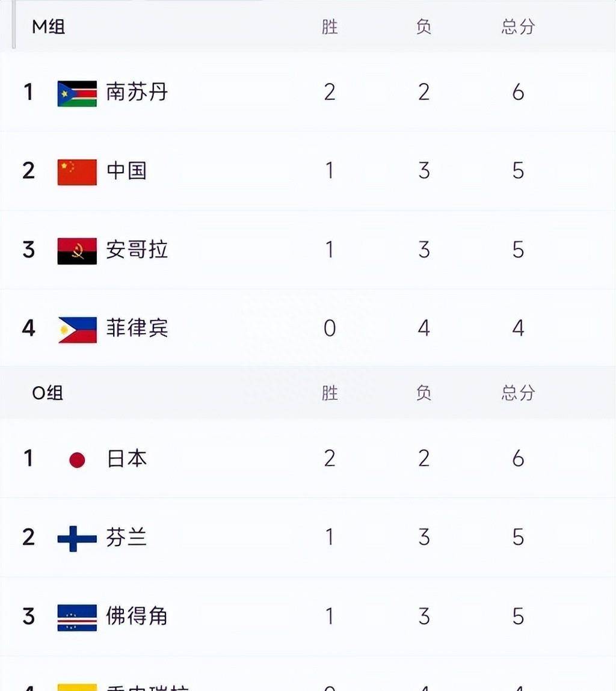Screen dimensions: 616x691
Task: Tap the partially visible yellow flag at bottom
Action: pos(77,687)
